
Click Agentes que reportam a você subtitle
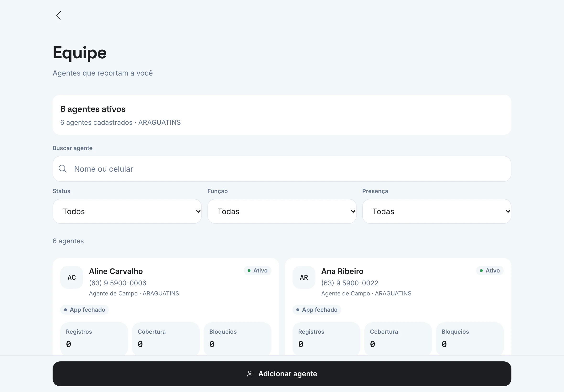(x=103, y=73)
